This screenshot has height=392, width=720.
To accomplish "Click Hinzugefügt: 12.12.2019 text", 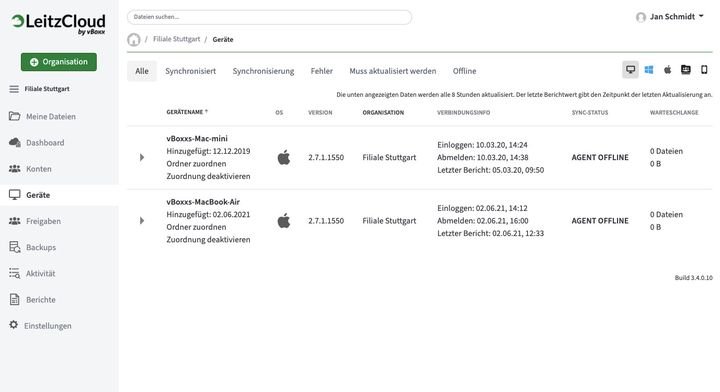I will pyautogui.click(x=208, y=151).
